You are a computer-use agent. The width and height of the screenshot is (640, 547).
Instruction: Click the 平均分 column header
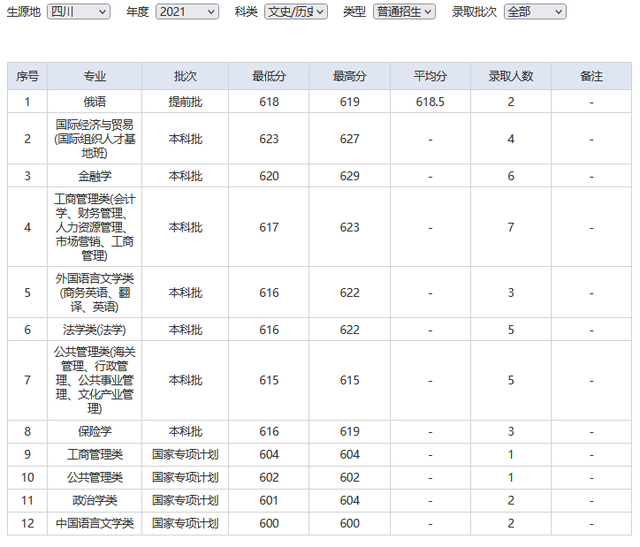click(x=430, y=76)
